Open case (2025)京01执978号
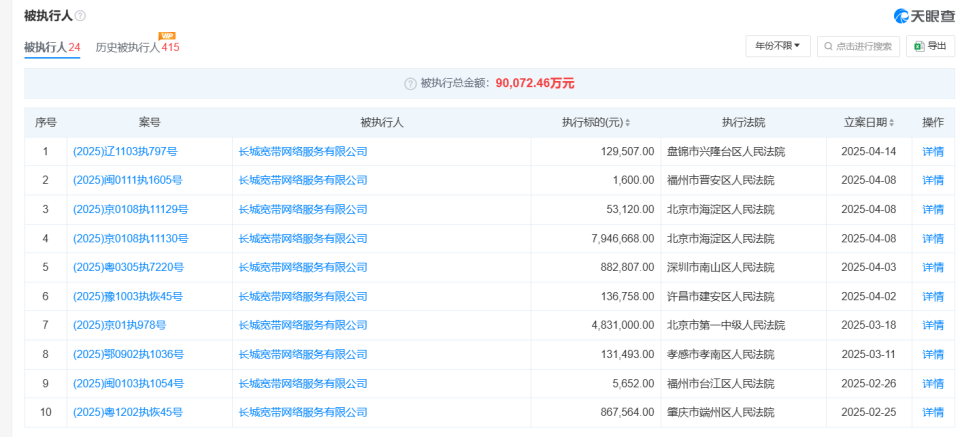 coord(119,326)
